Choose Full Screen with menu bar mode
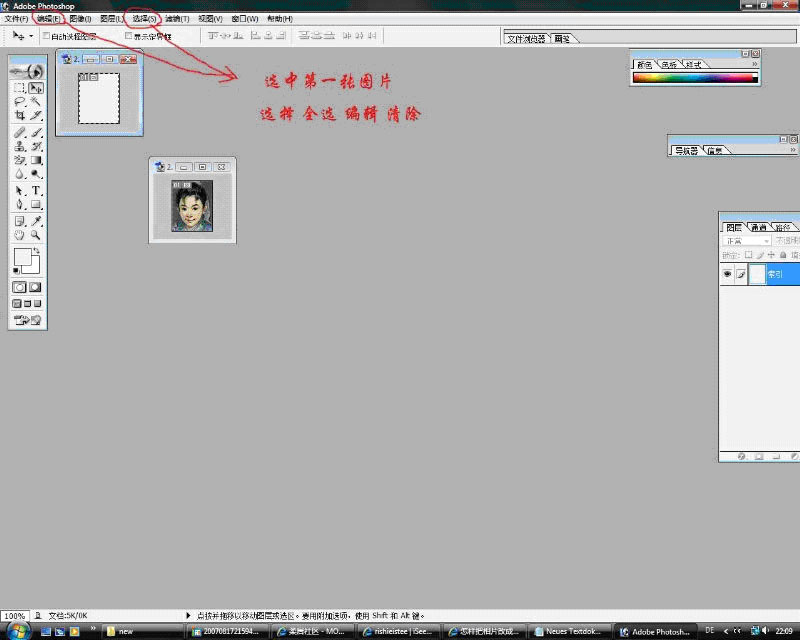This screenshot has width=800, height=640. point(28,304)
